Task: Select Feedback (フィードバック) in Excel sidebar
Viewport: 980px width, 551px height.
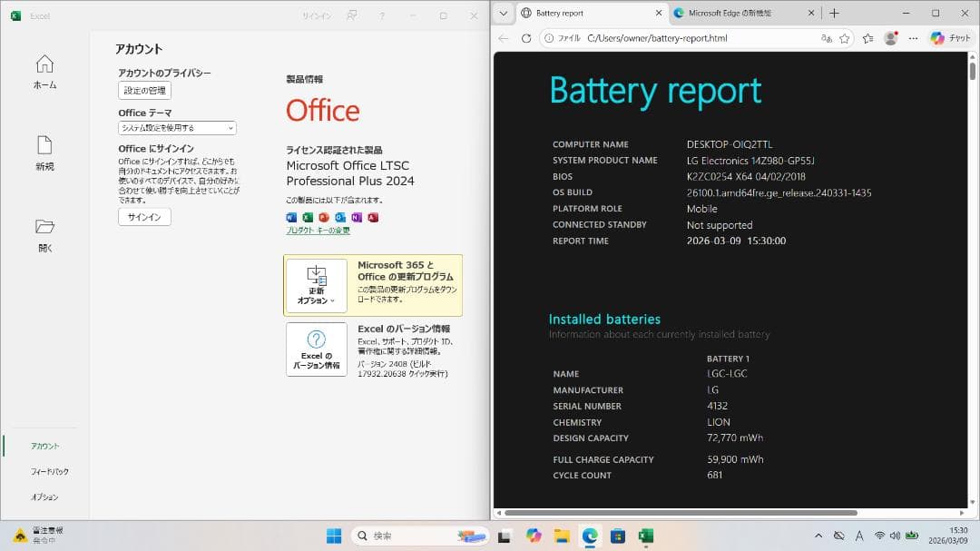Action: click(x=49, y=471)
